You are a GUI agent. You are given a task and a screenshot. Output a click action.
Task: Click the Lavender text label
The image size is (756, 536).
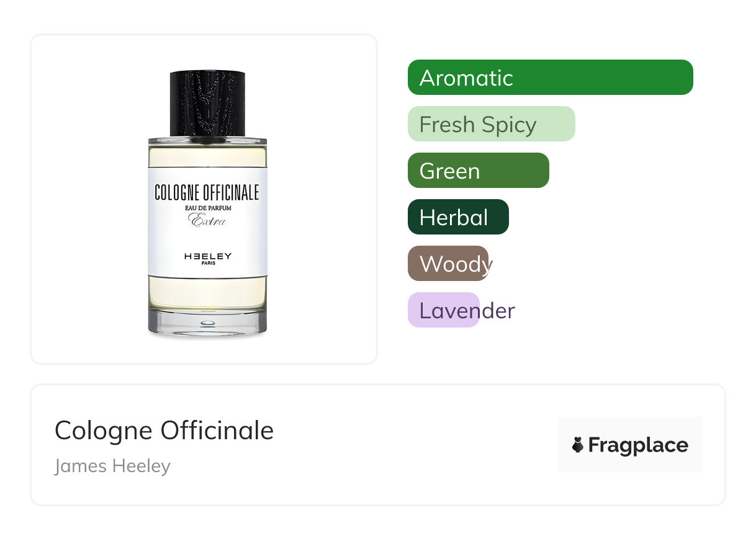tap(467, 310)
